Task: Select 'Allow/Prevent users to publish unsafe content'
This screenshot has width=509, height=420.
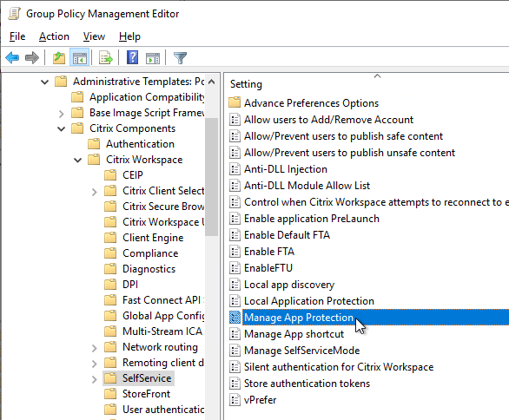Action: 349,153
